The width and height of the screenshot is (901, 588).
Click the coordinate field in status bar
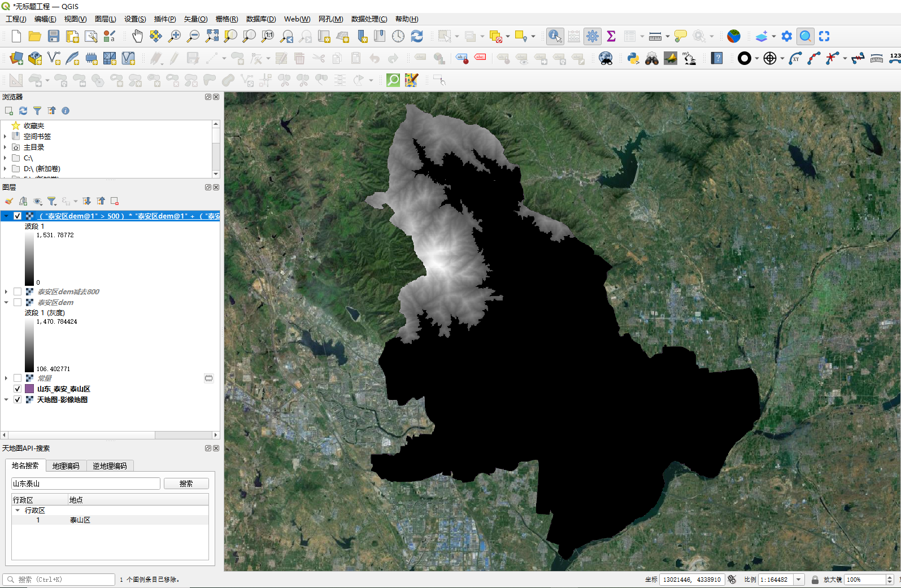[x=692, y=580]
